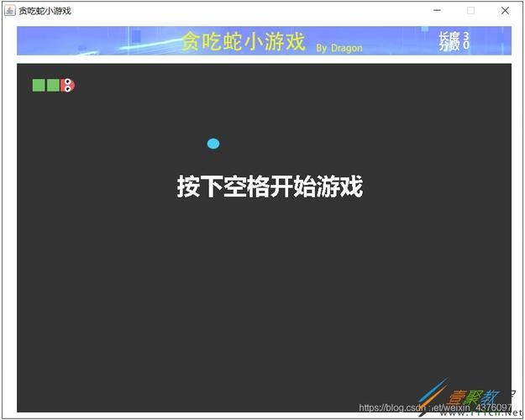Click the greyed-out maximize button
525x420 pixels.
pyautogui.click(x=470, y=11)
